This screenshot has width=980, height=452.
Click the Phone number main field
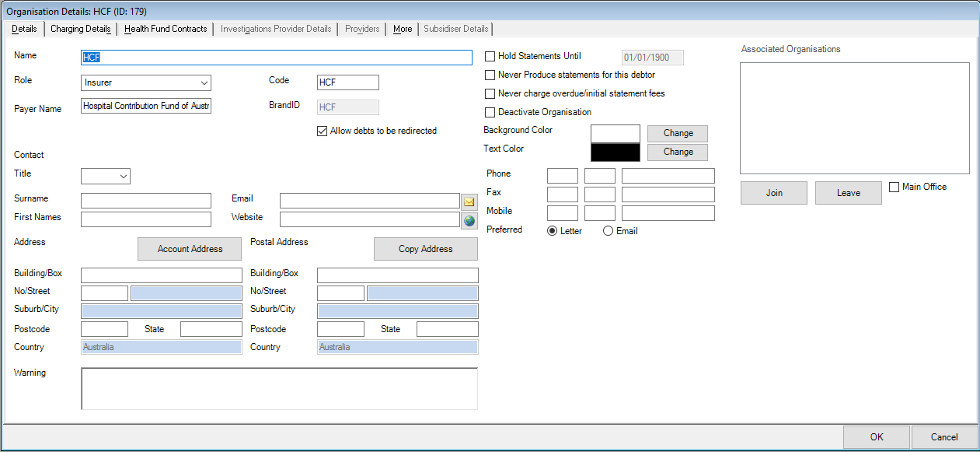click(668, 176)
